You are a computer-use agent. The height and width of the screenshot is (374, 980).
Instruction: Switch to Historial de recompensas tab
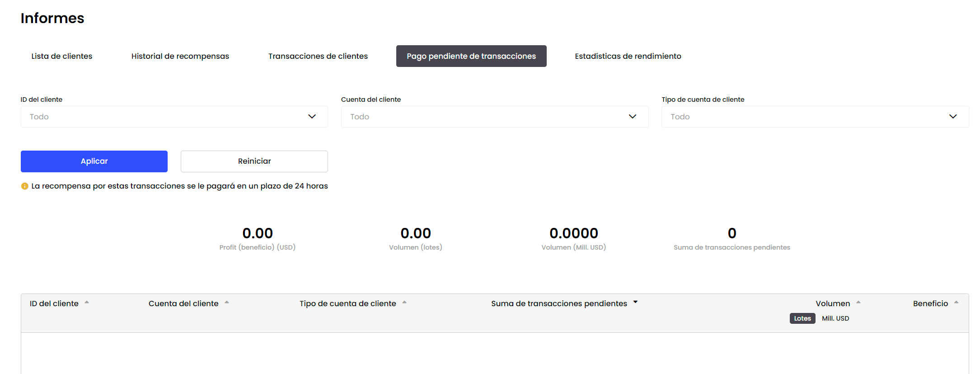click(180, 56)
